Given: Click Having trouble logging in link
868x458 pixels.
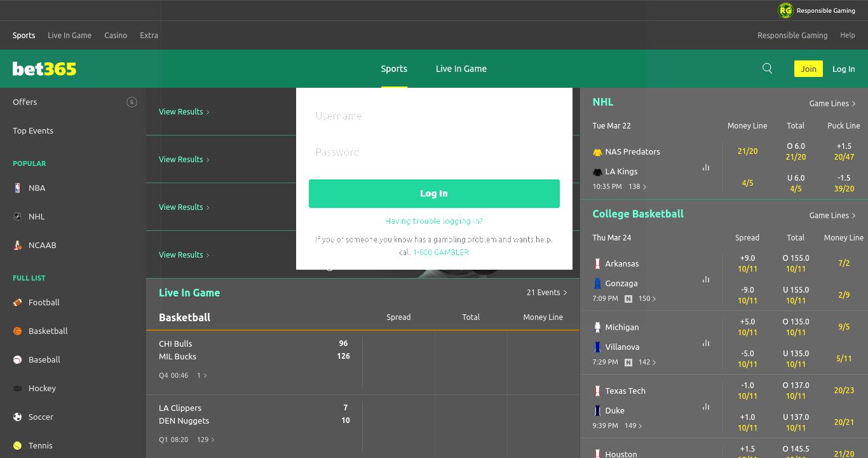Looking at the screenshot, I should click(434, 221).
